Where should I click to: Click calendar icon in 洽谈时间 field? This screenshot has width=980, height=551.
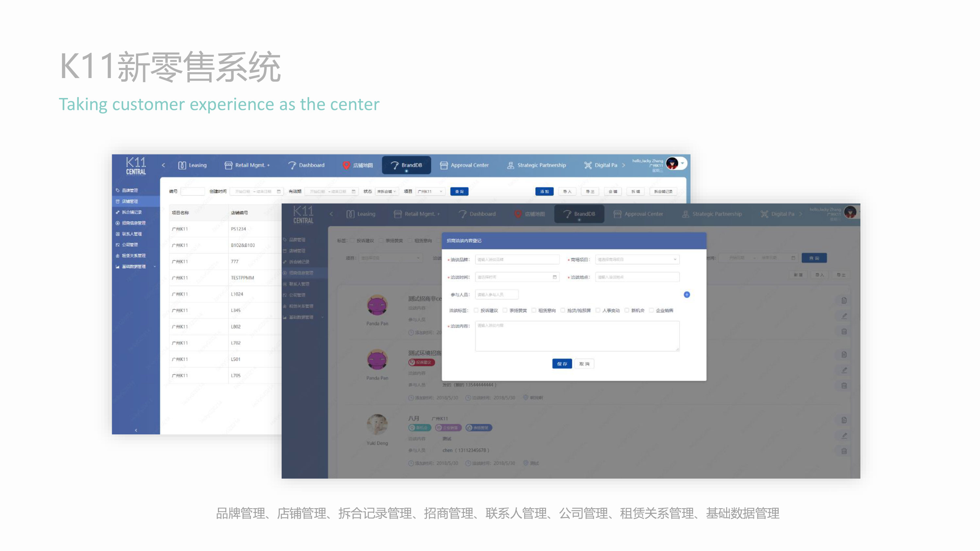(x=555, y=277)
